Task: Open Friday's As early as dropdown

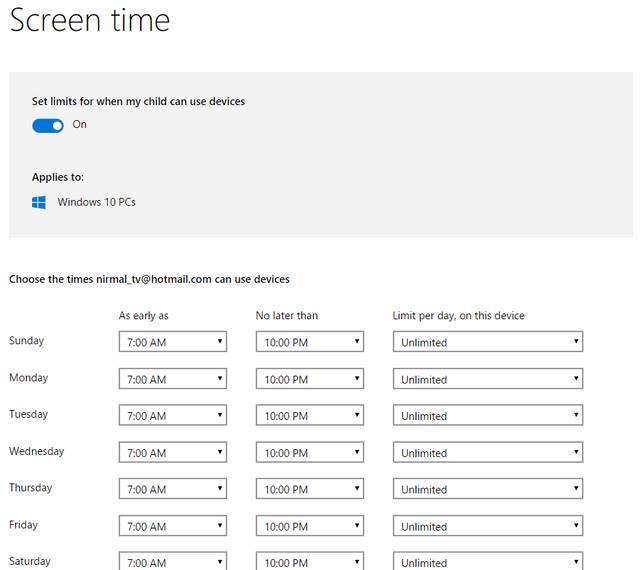Action: [173, 526]
